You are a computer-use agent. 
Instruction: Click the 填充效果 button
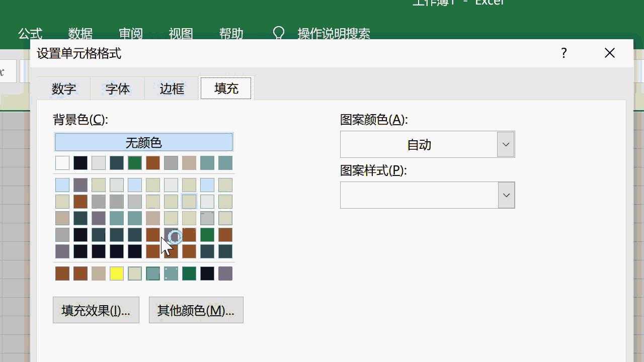(96, 310)
